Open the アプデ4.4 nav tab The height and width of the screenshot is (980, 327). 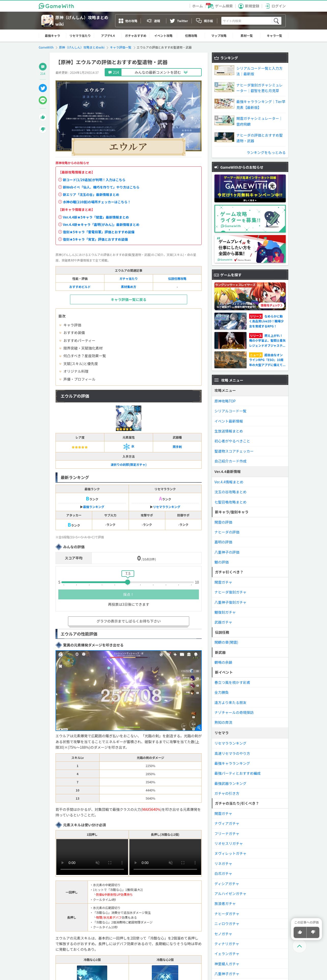[108, 36]
